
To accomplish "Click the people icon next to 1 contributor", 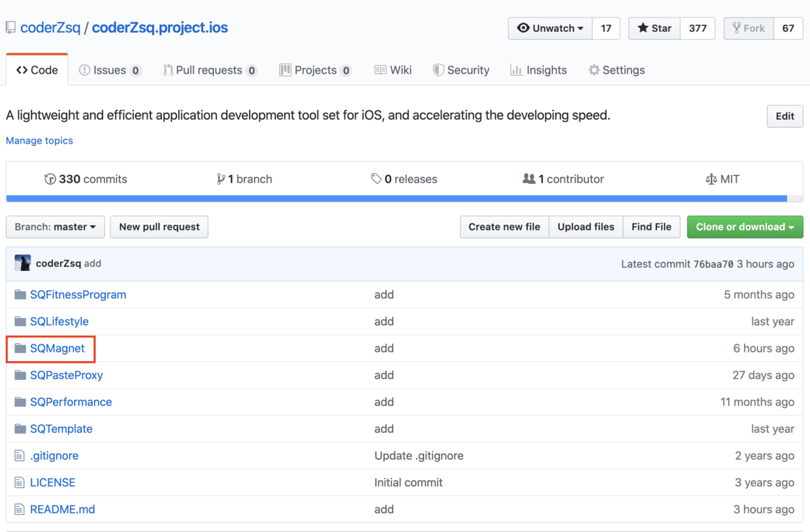I will coord(529,178).
